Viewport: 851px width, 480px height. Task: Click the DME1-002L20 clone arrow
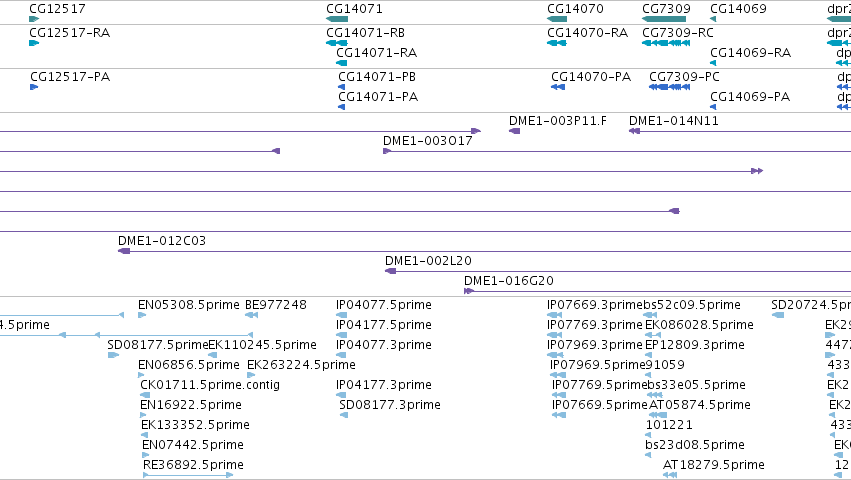click(x=391, y=271)
